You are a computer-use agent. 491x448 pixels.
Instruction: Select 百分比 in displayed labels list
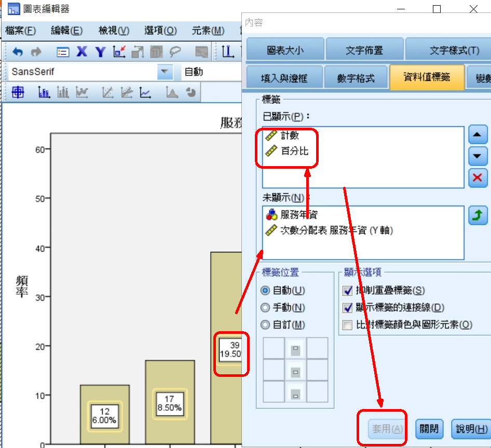tap(294, 151)
